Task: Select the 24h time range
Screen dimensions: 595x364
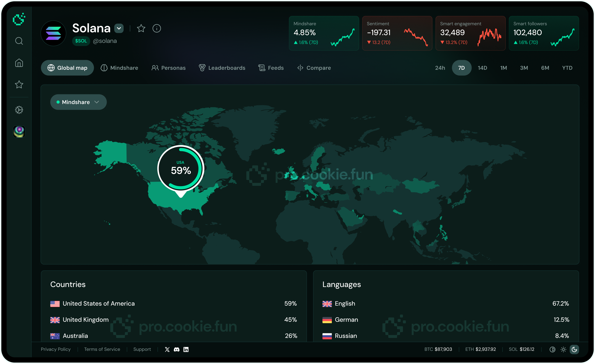Action: pyautogui.click(x=440, y=68)
